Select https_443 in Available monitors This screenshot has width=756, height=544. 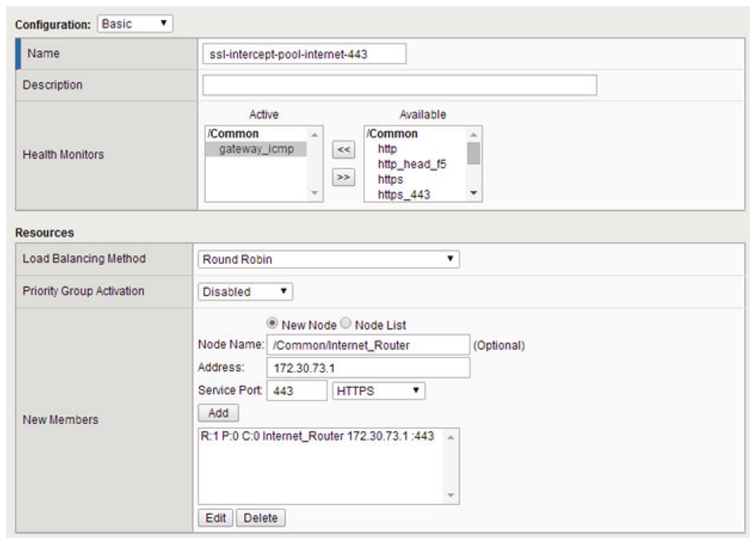(404, 195)
